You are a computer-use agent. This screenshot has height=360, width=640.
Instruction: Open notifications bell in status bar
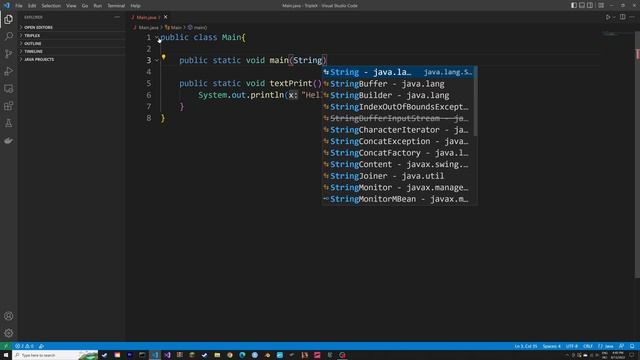632,346
